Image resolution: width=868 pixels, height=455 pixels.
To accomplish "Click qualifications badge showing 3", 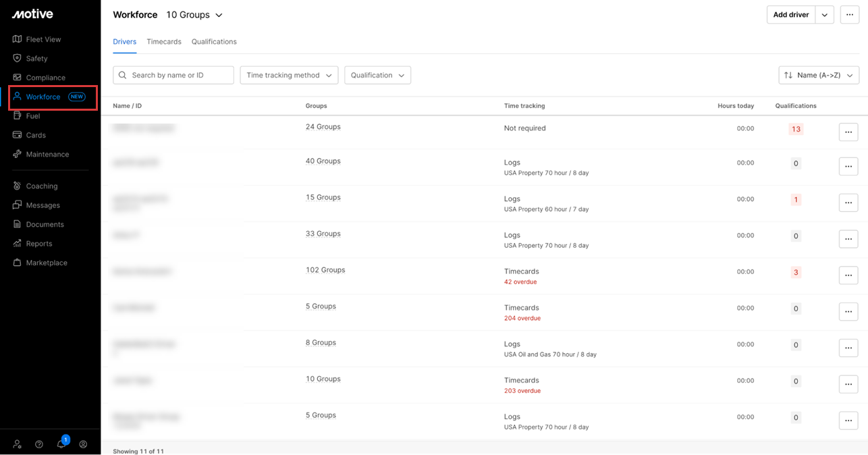I will point(796,272).
